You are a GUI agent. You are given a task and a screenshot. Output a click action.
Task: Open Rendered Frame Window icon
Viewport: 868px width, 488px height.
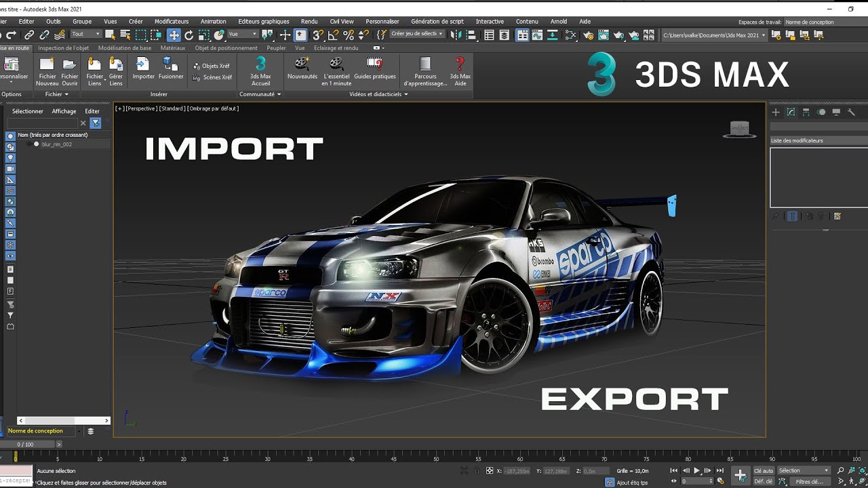(604, 35)
